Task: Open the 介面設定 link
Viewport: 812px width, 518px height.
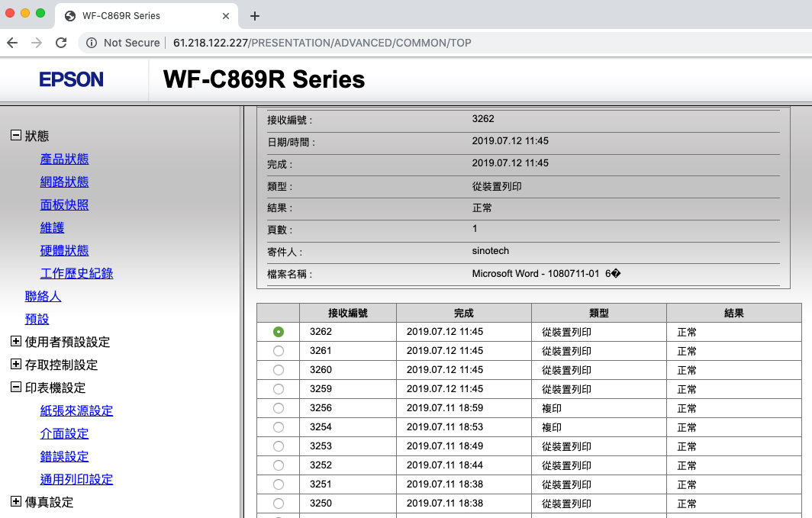Action: pos(64,433)
